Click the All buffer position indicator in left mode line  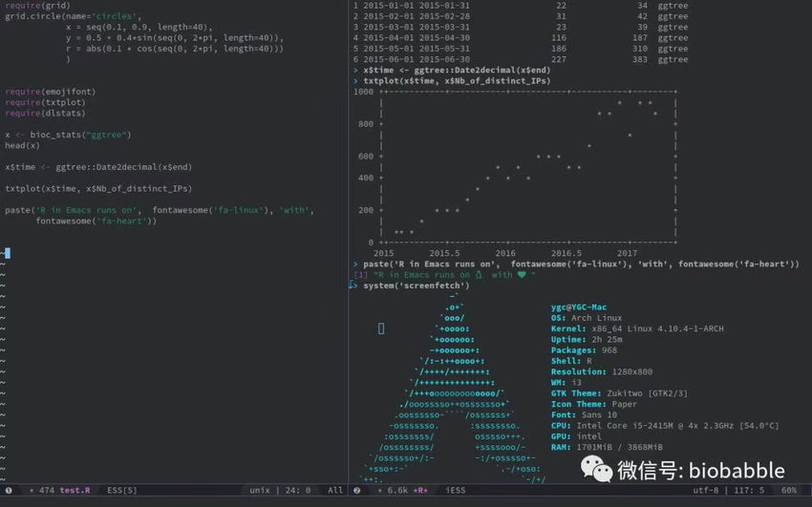(x=334, y=490)
